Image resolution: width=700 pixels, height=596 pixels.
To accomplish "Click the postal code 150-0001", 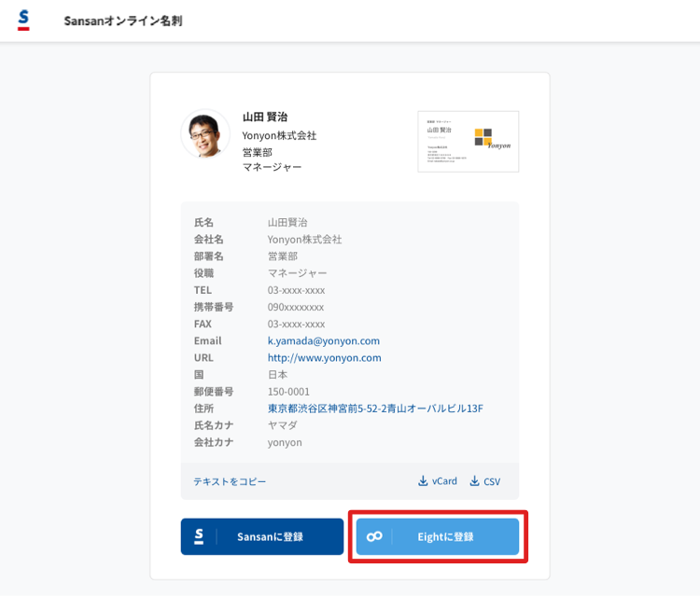I will pos(288,392).
